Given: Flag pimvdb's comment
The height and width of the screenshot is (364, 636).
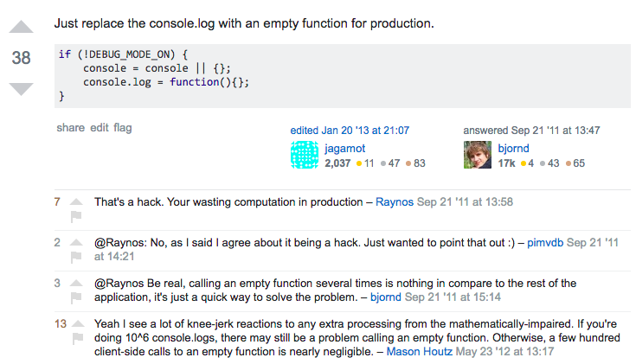Looking at the screenshot, I should pos(76,258).
